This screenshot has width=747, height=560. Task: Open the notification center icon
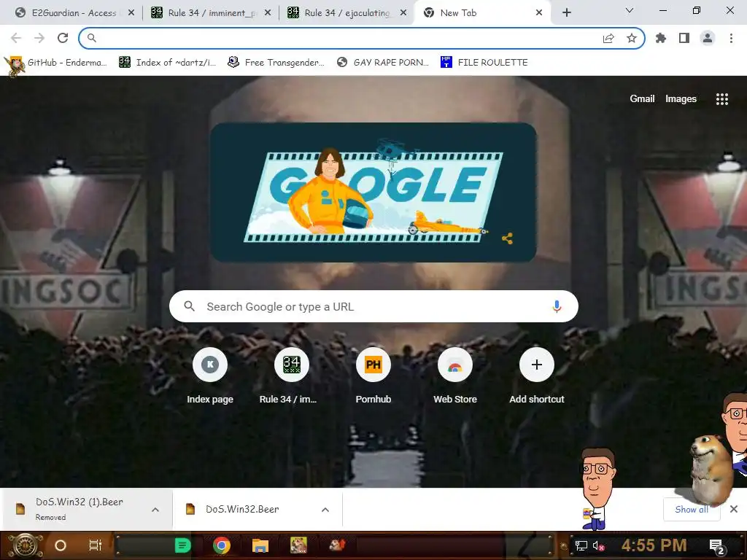716,547
